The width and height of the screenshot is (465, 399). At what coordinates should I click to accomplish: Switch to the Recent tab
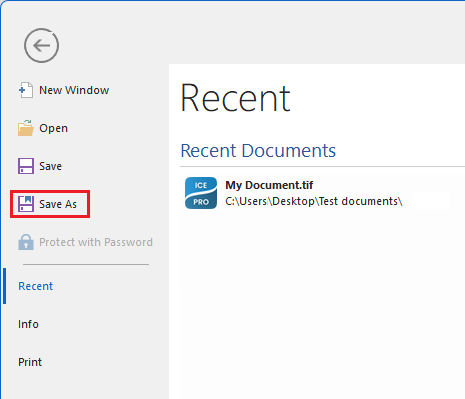[35, 286]
